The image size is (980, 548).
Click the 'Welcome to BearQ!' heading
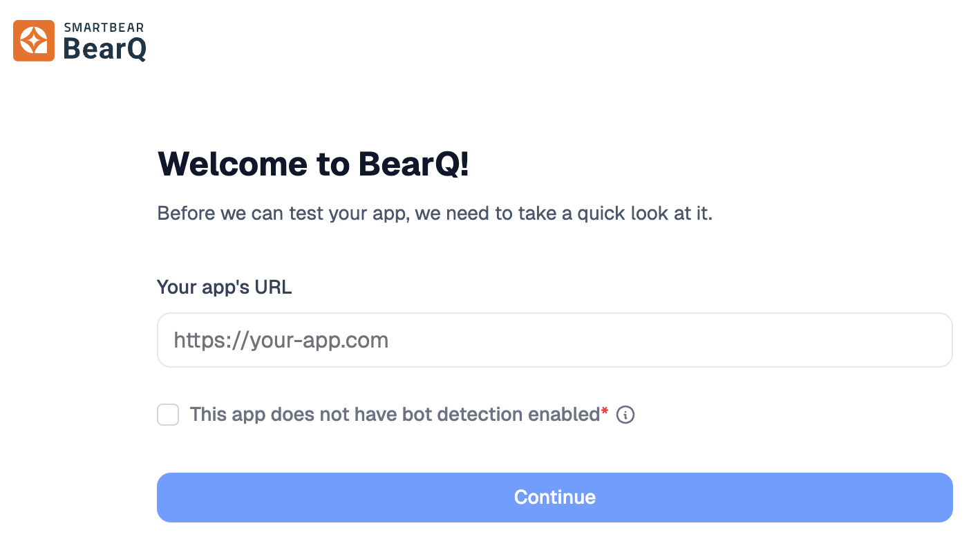(312, 164)
